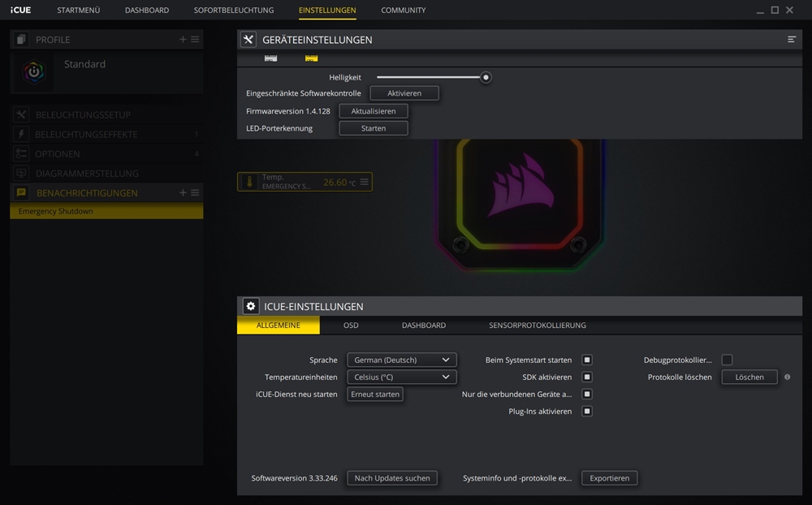Click Nach Updates suchen button
Screen dimensions: 812x505
coord(392,478)
